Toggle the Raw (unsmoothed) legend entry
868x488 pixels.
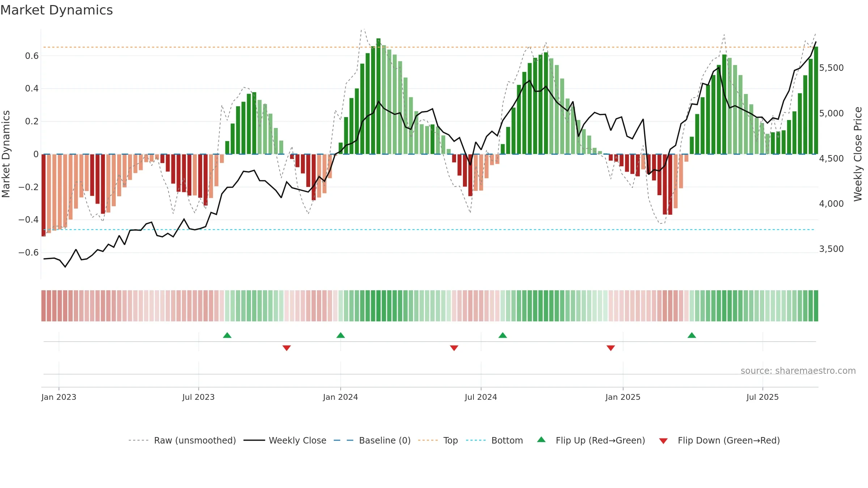coord(182,440)
